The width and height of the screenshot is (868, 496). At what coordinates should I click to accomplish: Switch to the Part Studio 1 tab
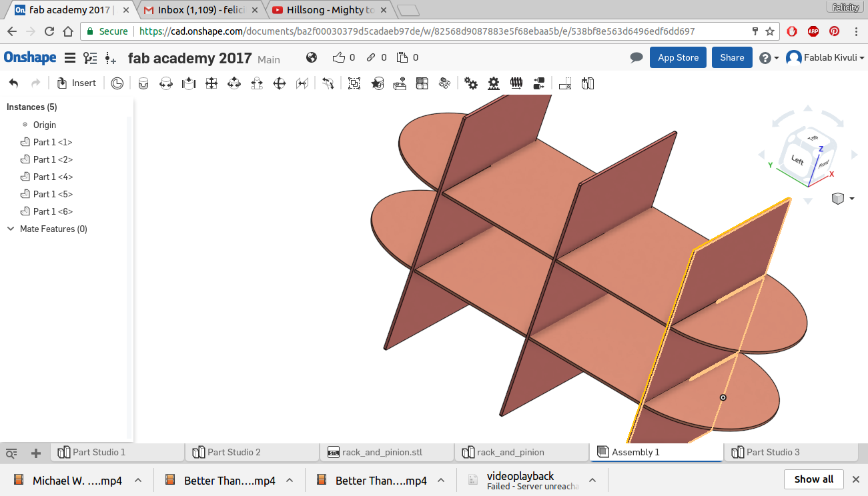(x=117, y=452)
